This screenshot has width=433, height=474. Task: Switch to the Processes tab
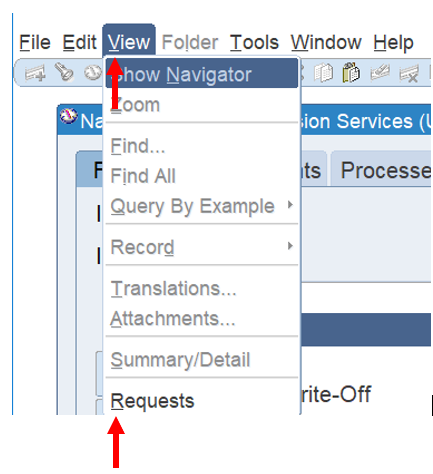382,168
